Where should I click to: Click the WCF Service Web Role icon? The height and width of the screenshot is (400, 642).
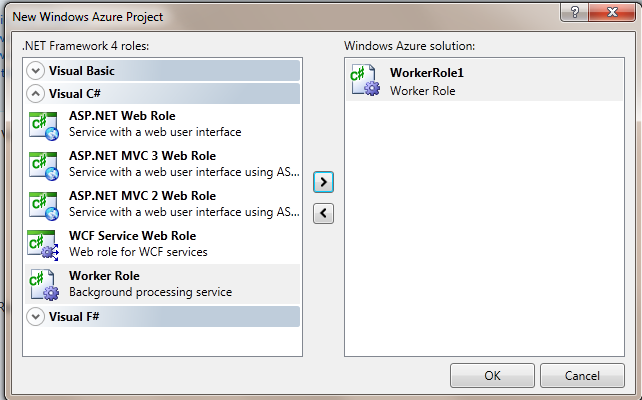click(43, 245)
